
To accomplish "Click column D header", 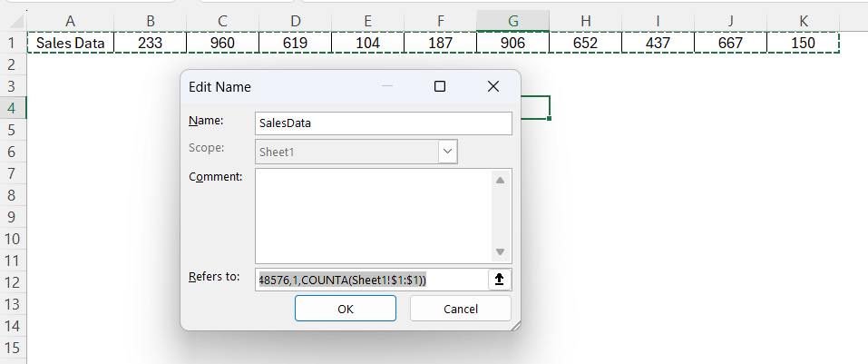I will [295, 21].
